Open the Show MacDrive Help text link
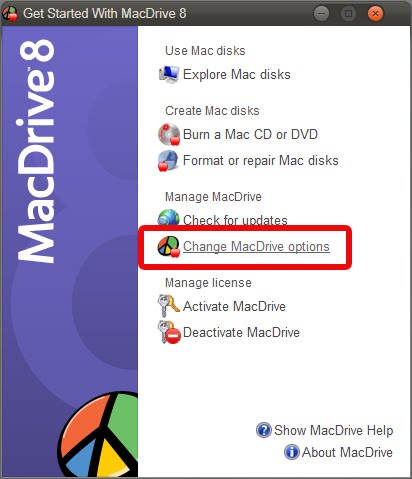Viewport: 412px width, 479px height. 334,430
